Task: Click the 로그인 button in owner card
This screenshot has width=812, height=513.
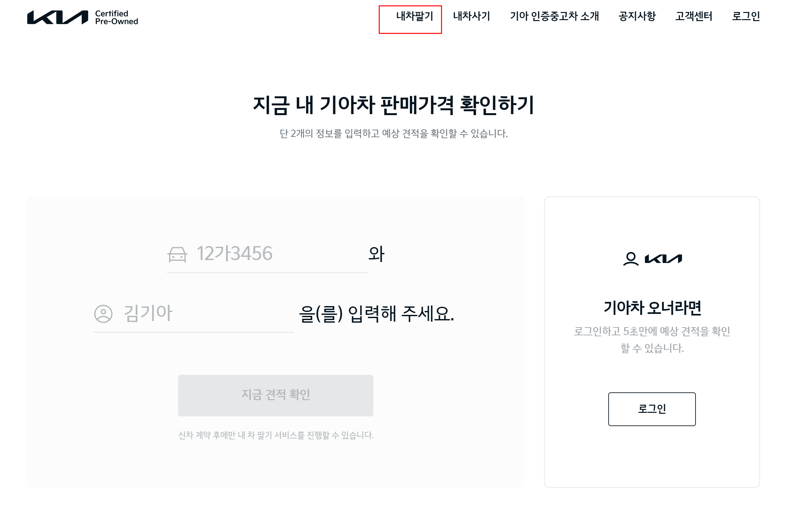Action: (x=652, y=409)
